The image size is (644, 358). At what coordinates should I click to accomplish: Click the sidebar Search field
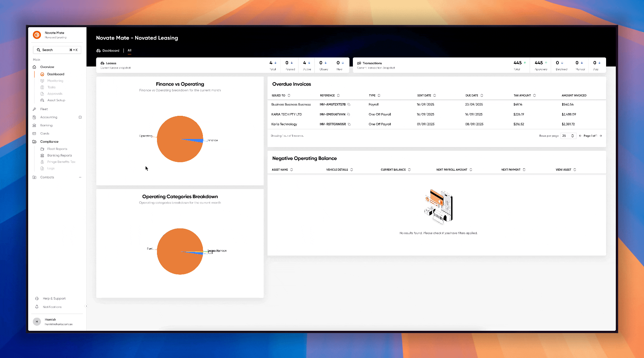pos(57,50)
